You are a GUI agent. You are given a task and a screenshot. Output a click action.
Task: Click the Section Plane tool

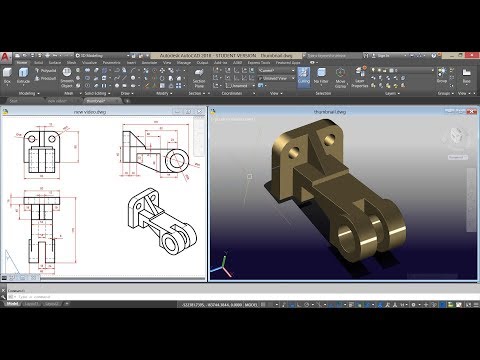199,78
